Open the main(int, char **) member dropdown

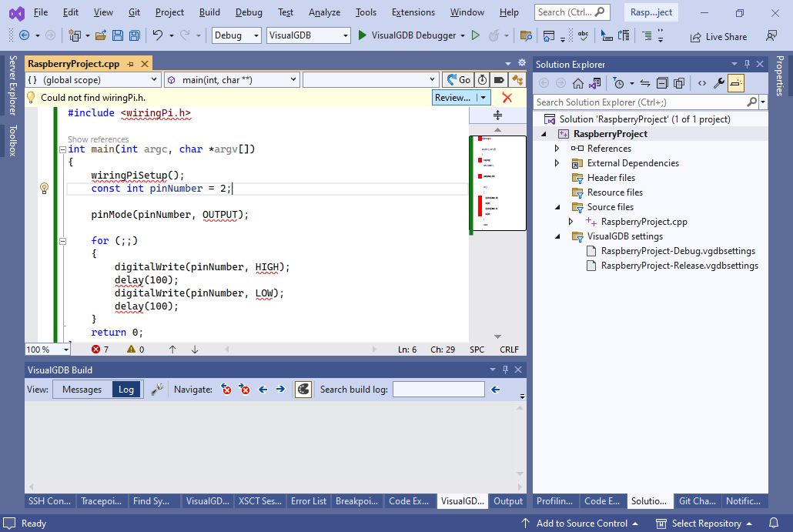point(233,80)
